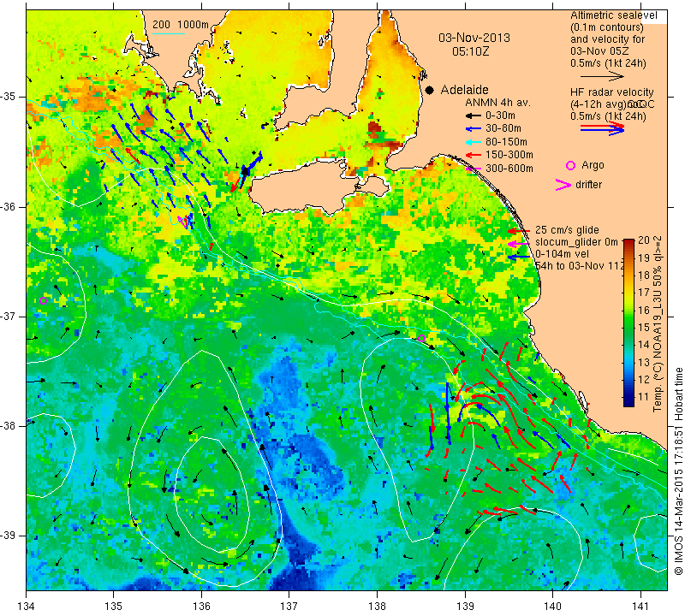Click the black 0-30m legend arrow

[473, 116]
